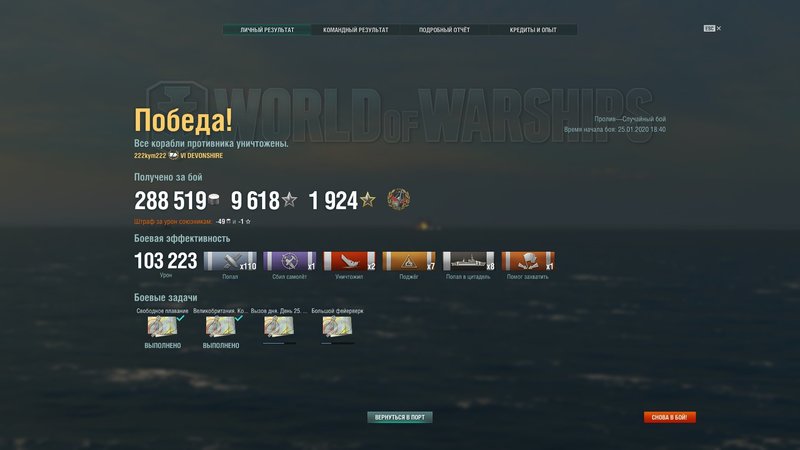Open the Большой фейерверк mission icon
Screen dimensions: 800x450
tap(337, 327)
